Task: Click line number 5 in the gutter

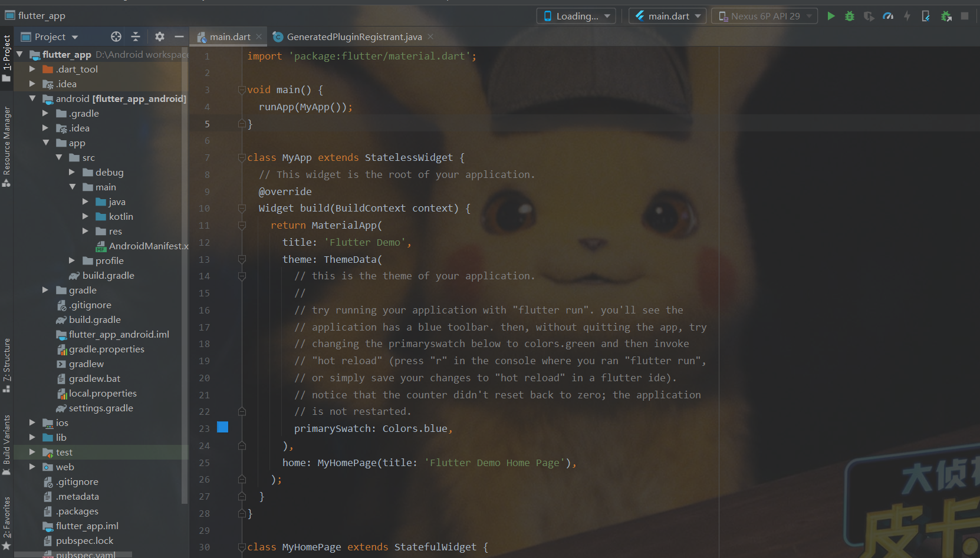Action: point(207,124)
